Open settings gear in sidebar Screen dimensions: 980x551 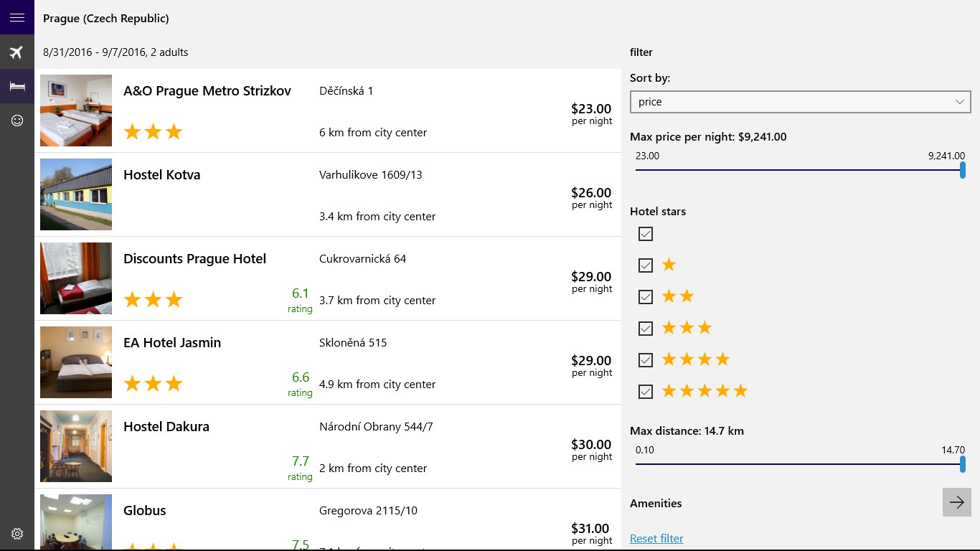point(17,534)
